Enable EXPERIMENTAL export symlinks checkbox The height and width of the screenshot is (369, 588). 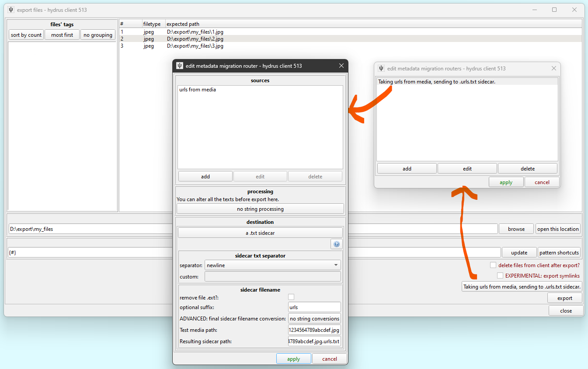coord(500,275)
